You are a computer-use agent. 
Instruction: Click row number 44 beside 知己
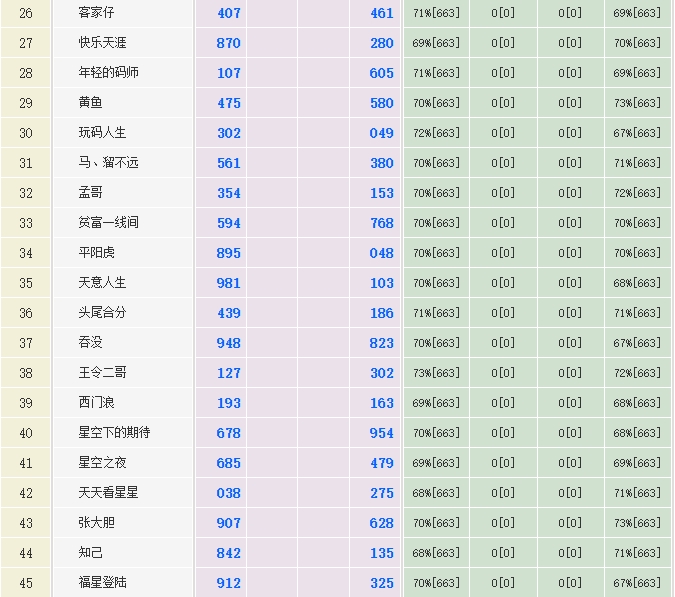point(26,553)
